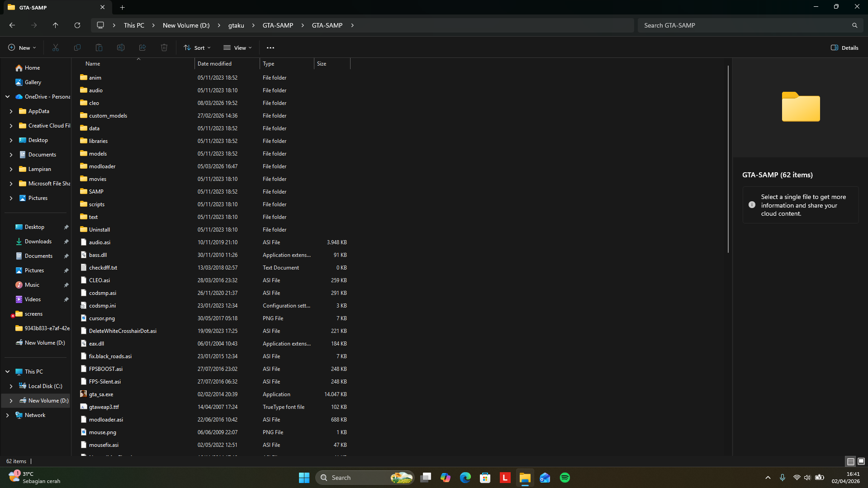Open the View options dropdown
Viewport: 868px width, 488px height.
point(237,47)
